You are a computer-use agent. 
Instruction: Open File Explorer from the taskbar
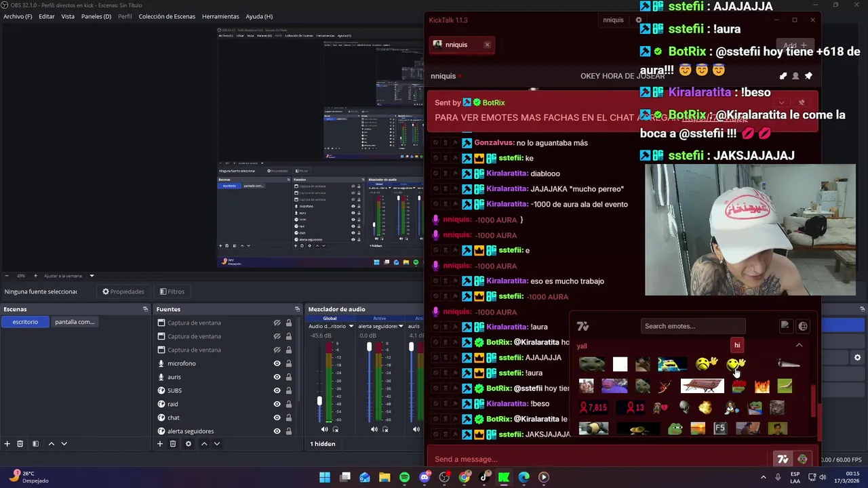(384, 477)
